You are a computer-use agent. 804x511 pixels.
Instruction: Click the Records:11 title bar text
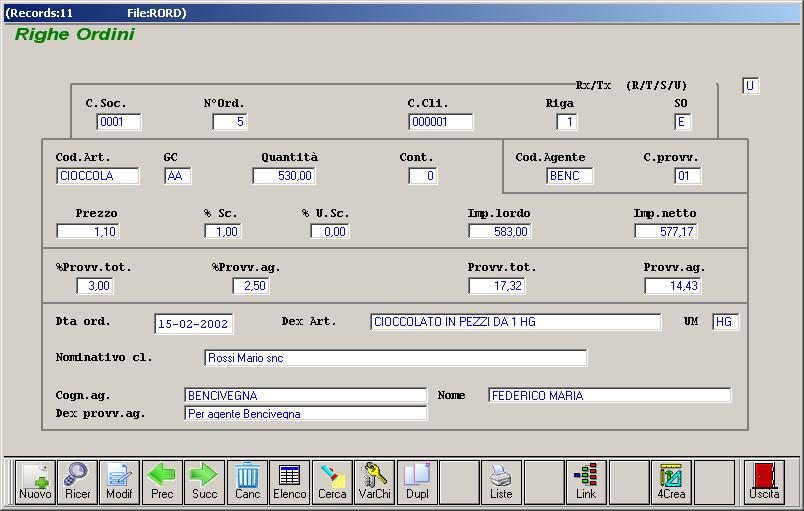pyautogui.click(x=41, y=13)
